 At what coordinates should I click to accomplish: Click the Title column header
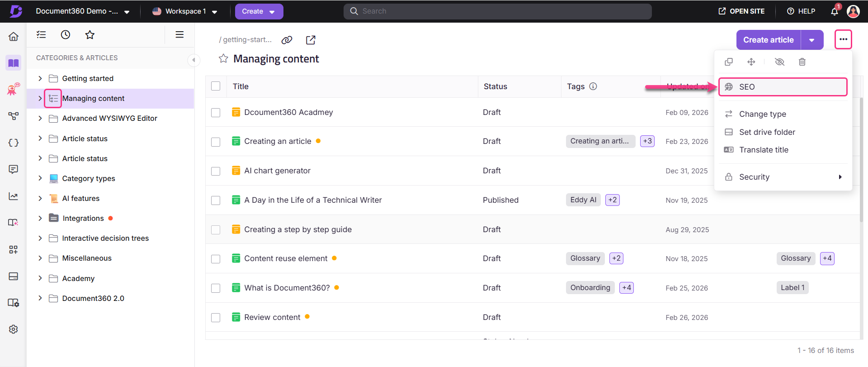(241, 86)
